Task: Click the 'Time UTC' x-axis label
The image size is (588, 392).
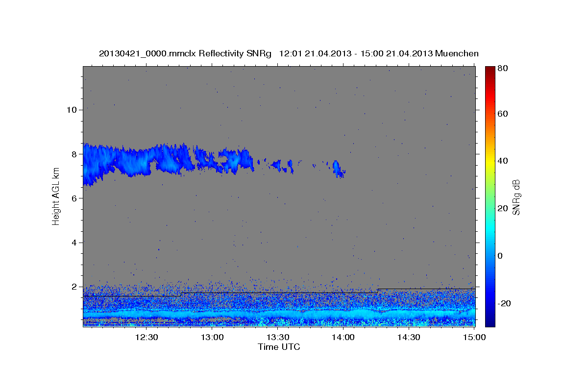Action: (x=279, y=347)
